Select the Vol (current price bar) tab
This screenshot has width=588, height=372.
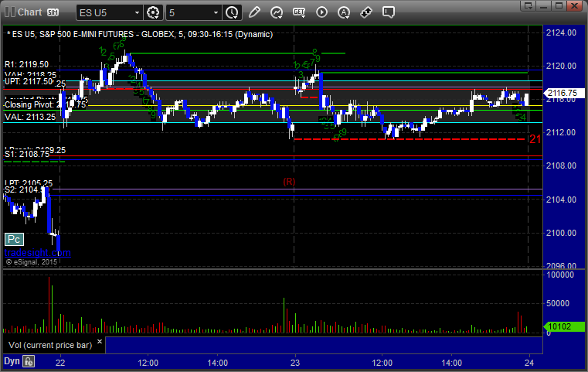pyautogui.click(x=50, y=345)
